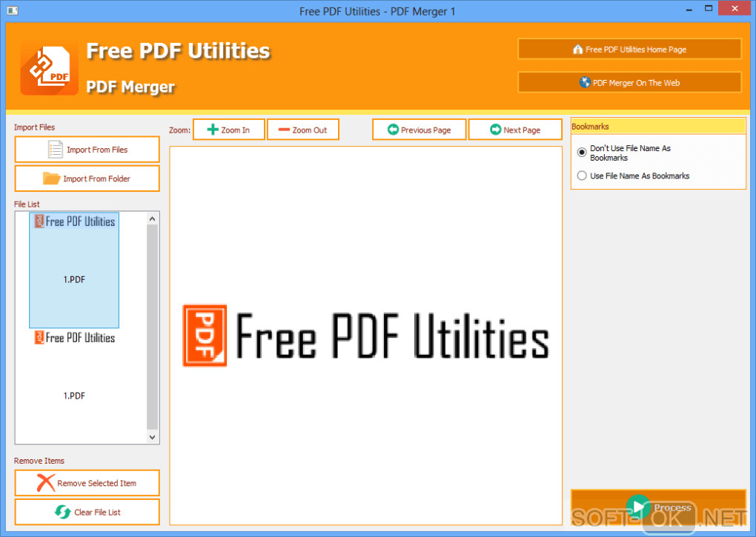Screen dimensions: 756x537
Task: Click the Clear File List label
Action: click(97, 513)
